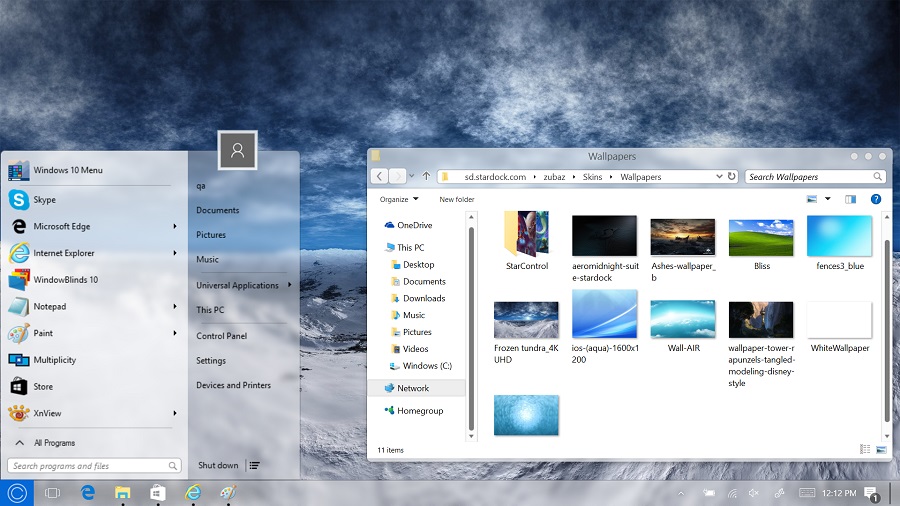The image size is (900, 506).
Task: Open shut down options menu button
Action: coord(254,465)
